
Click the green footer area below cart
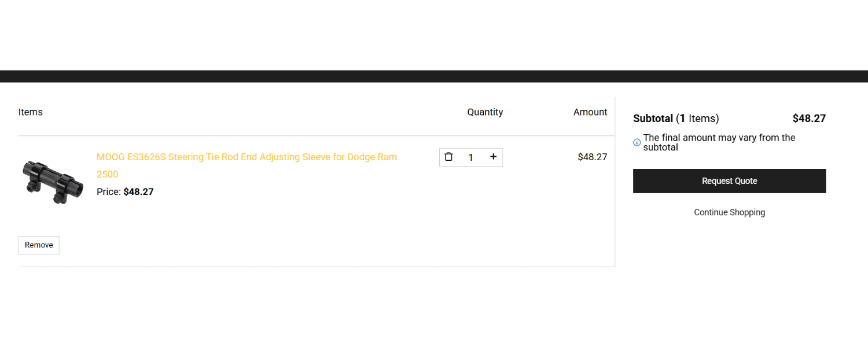434,312
